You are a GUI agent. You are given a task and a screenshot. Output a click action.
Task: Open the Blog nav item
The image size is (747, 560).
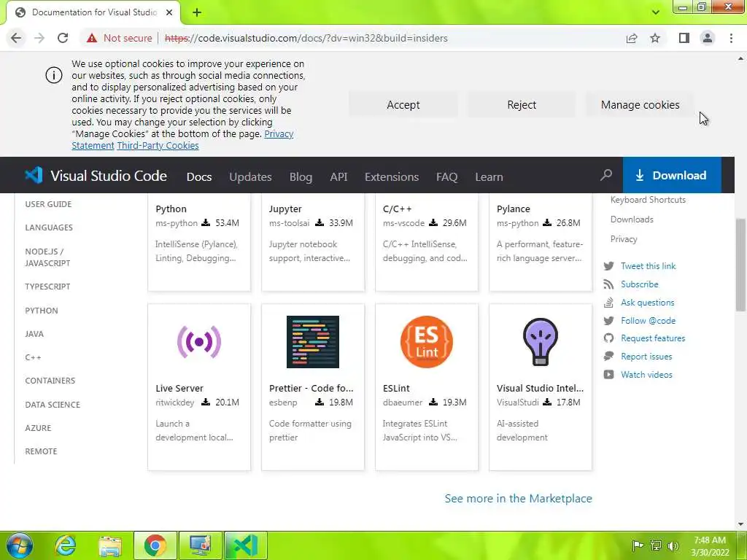pyautogui.click(x=301, y=176)
